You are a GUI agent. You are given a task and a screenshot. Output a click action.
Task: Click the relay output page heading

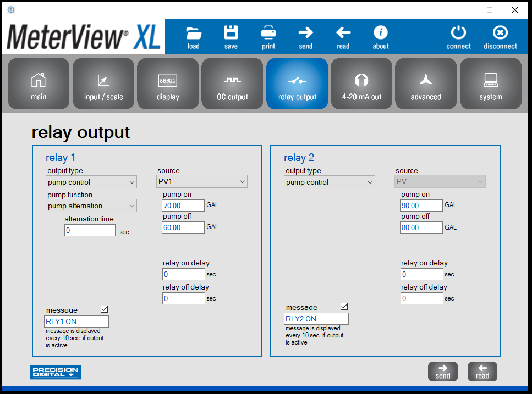[81, 132]
